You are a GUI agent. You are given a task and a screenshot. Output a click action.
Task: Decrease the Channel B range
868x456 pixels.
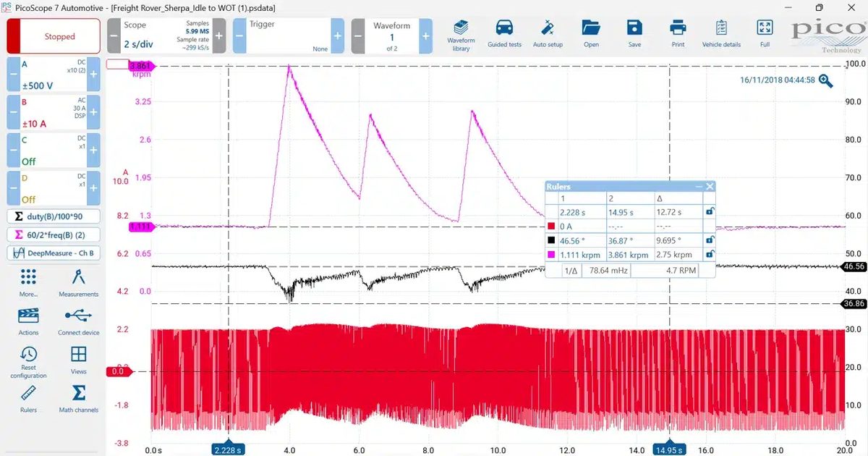[x=13, y=111]
